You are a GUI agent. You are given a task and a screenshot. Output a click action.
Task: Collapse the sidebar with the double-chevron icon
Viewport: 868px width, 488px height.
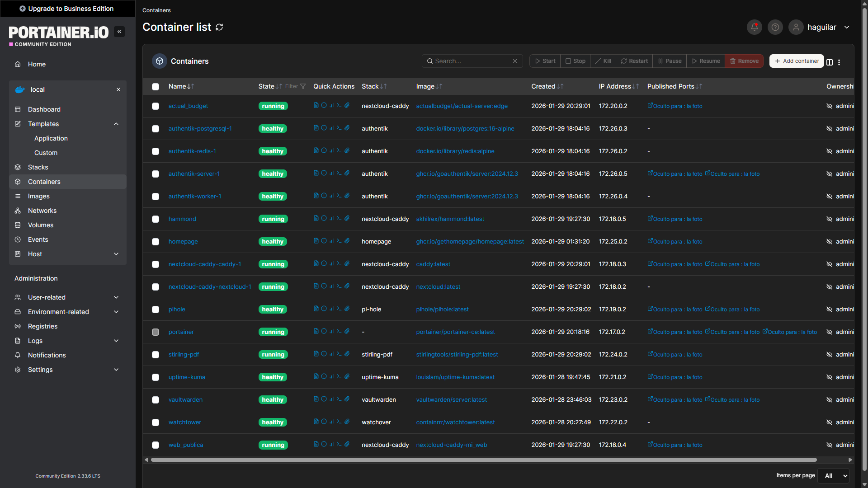point(119,32)
